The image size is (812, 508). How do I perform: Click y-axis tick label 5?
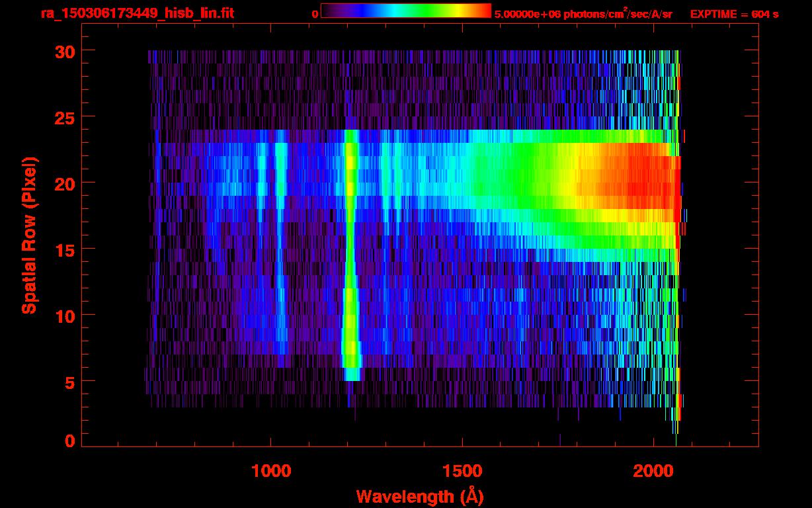coord(69,382)
